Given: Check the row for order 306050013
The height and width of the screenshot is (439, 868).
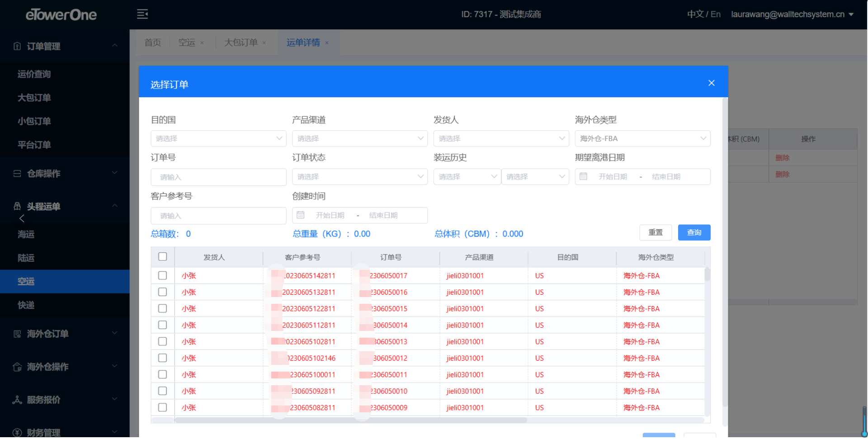Looking at the screenshot, I should click(163, 342).
